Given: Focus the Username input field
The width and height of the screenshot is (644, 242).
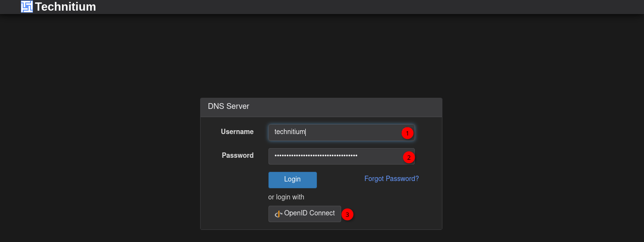Looking at the screenshot, I should pyautogui.click(x=342, y=132).
